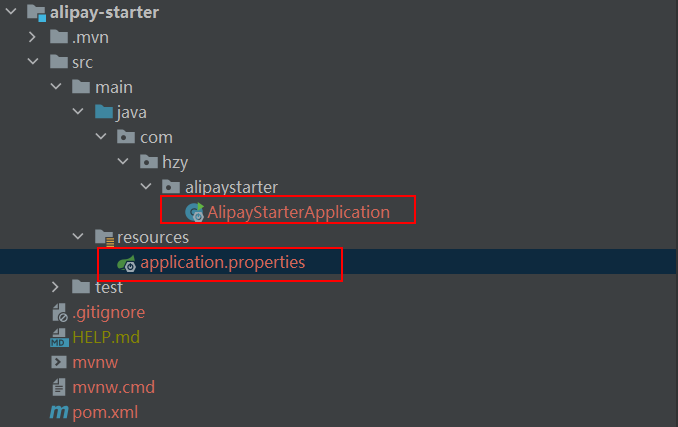678x427 pixels.
Task: Collapse the alipaystarter package chevron
Action: [x=145, y=187]
